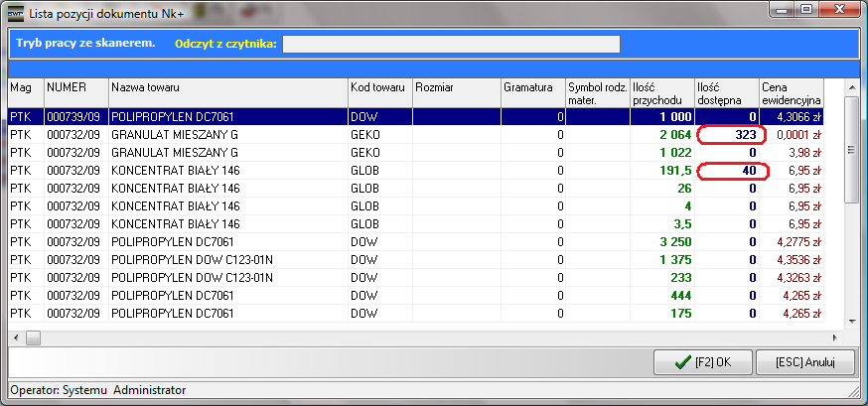Click the Ilość przychodu column header
Image resolution: width=868 pixels, height=406 pixels.
[660, 93]
